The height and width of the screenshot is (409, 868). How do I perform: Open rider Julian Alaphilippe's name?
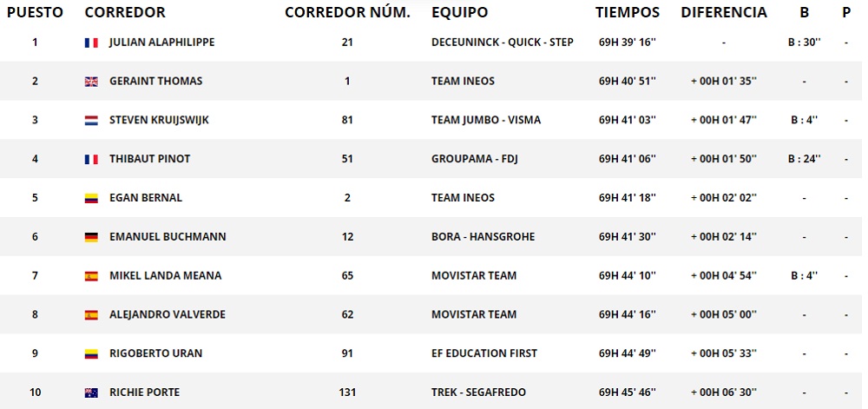point(161,43)
